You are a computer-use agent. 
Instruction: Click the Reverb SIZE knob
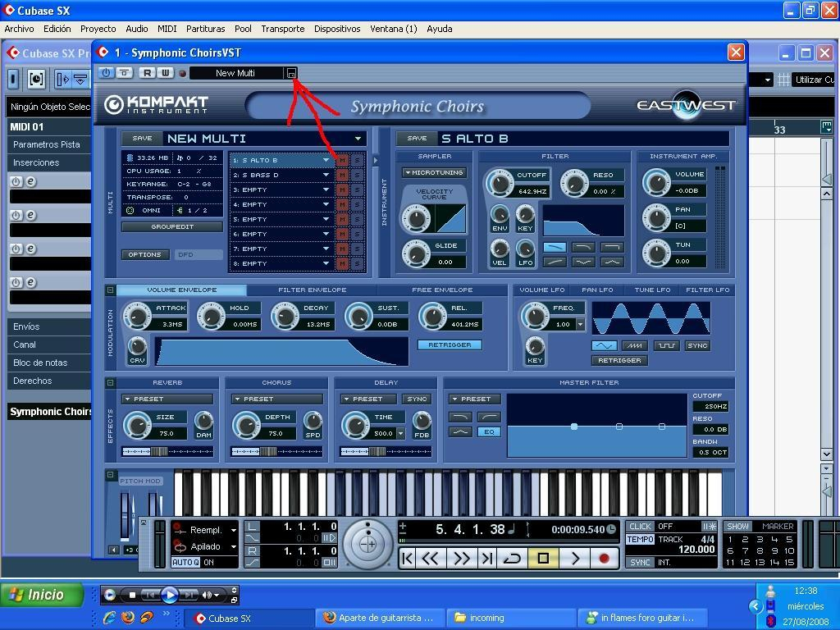point(138,426)
